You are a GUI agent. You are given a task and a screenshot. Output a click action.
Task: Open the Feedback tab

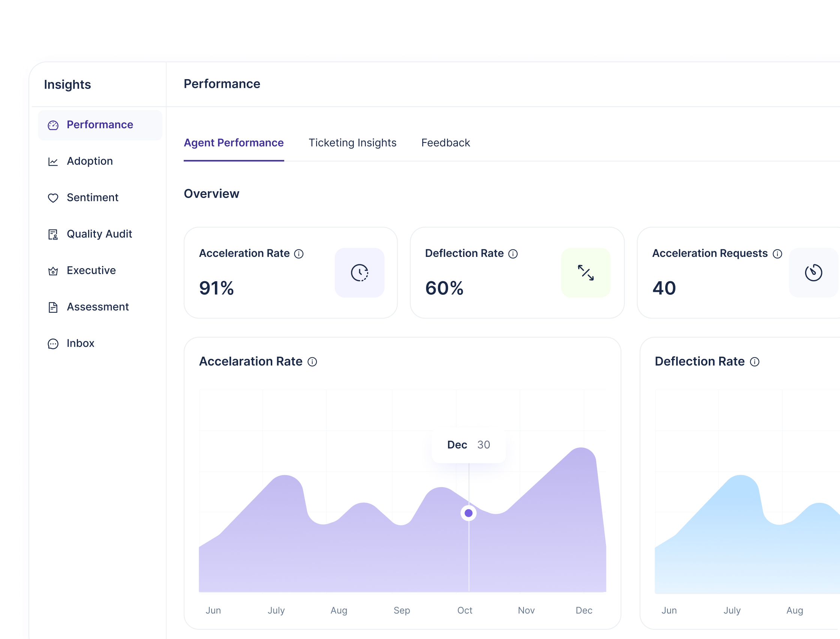click(445, 142)
